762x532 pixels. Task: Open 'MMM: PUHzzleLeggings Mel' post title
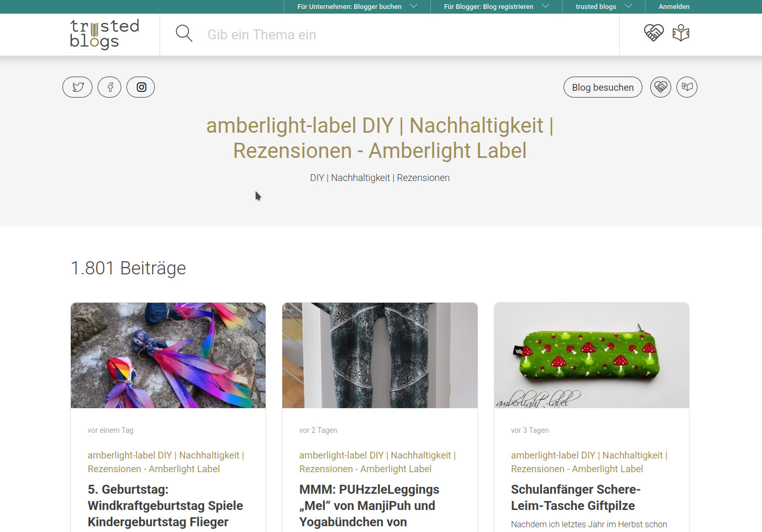coord(369,506)
